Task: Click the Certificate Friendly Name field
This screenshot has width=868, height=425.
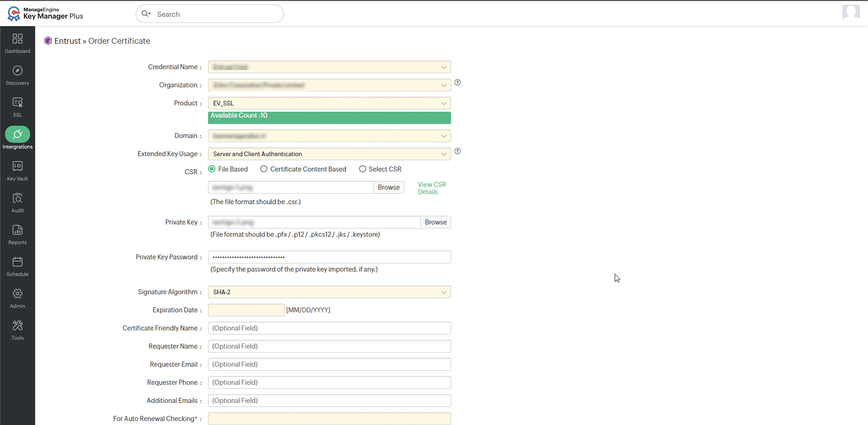Action: click(x=329, y=328)
